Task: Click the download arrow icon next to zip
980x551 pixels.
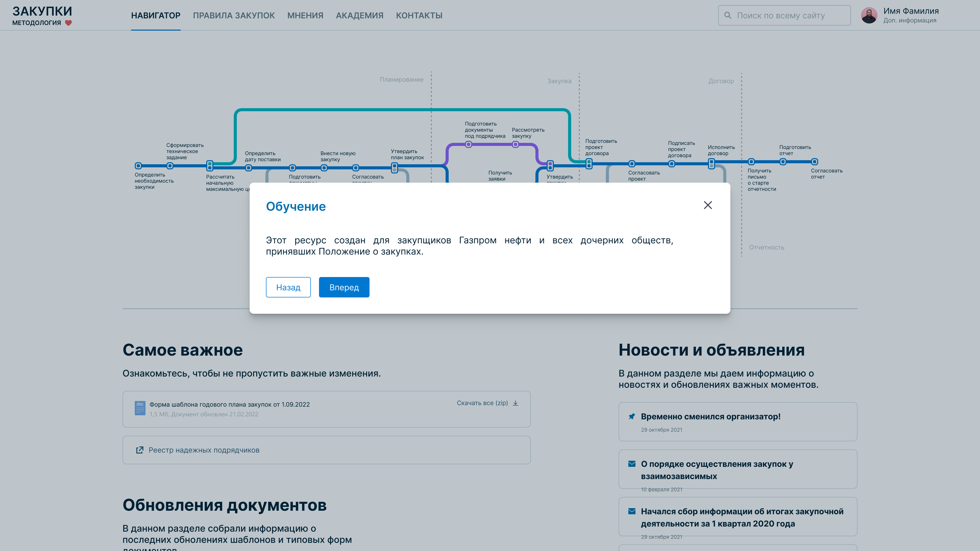Action: (516, 403)
